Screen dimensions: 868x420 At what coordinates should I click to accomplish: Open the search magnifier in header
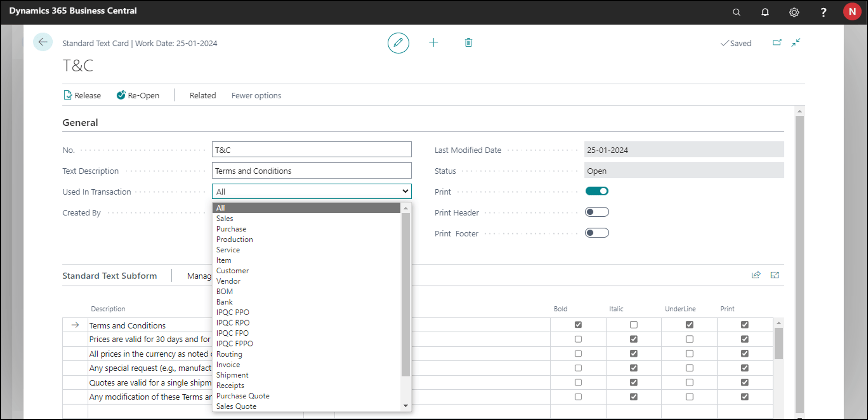tap(736, 12)
